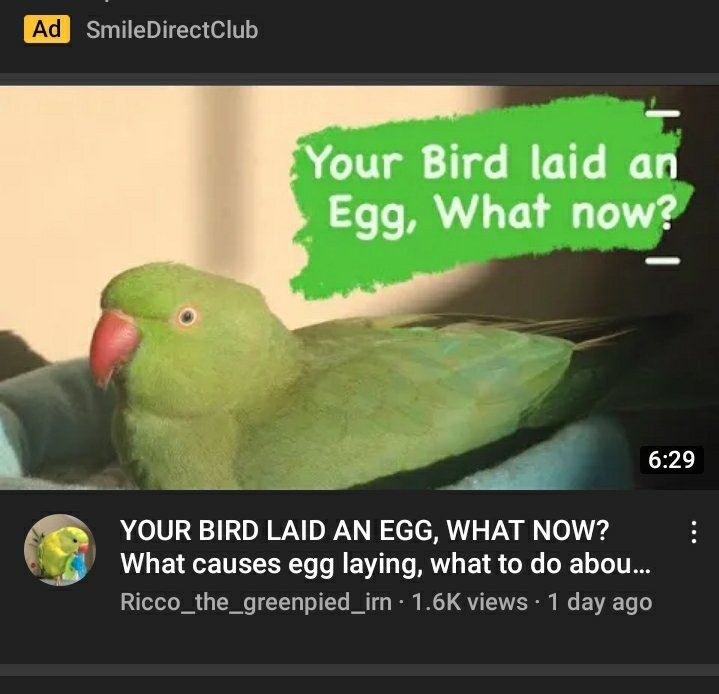Viewport: 719px width, 694px height.
Task: Click the 6:29 duration badge
Action: tap(671, 459)
